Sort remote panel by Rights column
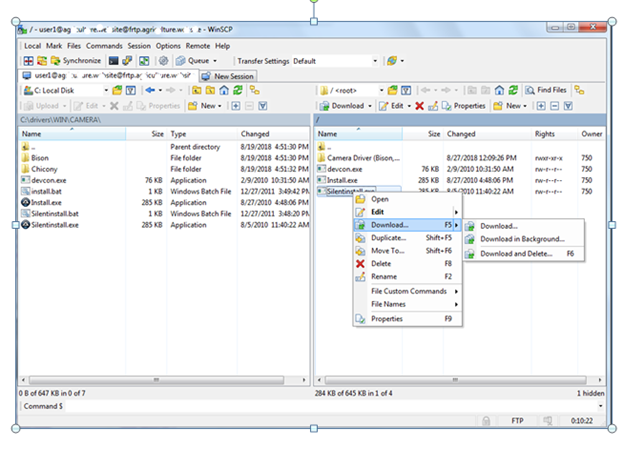This screenshot has width=624, height=449. tap(554, 134)
